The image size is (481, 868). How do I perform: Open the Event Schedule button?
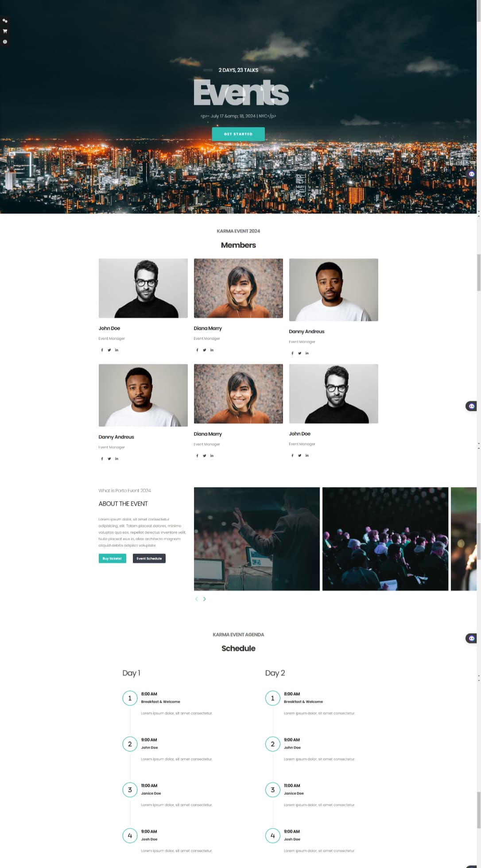point(149,558)
